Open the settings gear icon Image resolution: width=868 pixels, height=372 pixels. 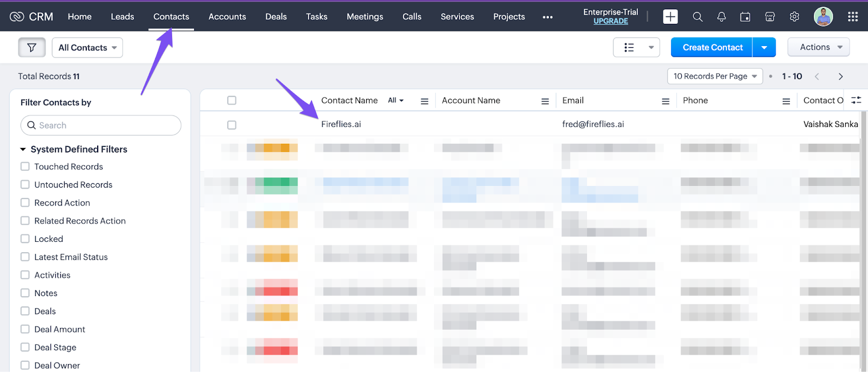(794, 17)
